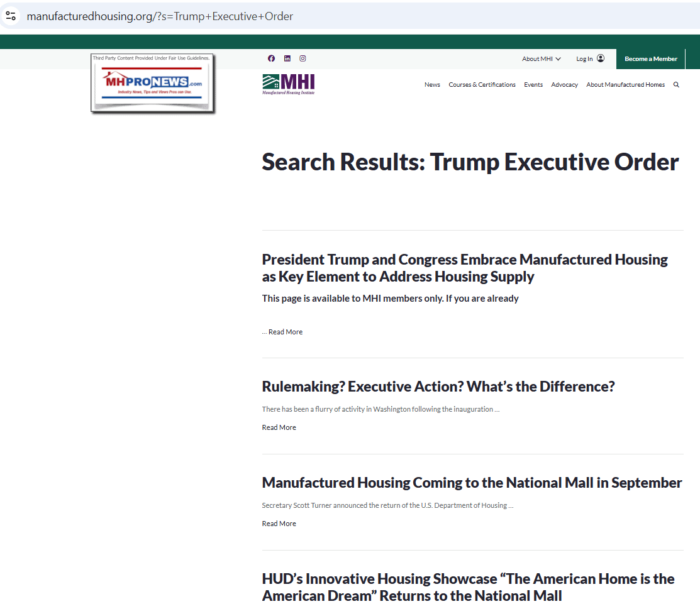Open the News menu item
The image size is (700, 604).
point(432,85)
